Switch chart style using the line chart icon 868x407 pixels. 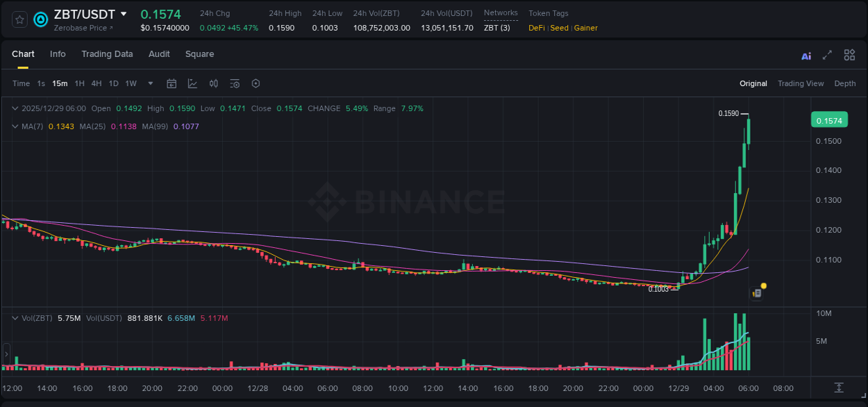[x=192, y=83]
